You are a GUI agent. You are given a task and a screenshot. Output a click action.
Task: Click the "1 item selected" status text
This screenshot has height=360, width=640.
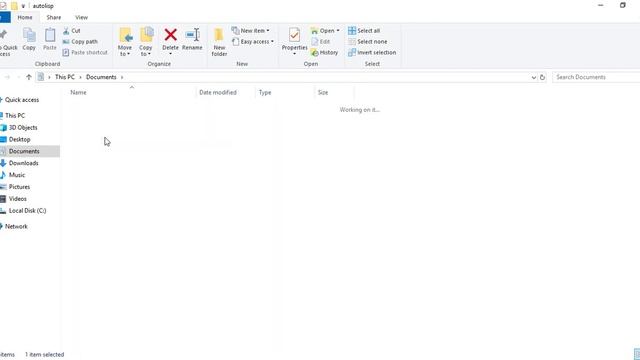(x=44, y=355)
